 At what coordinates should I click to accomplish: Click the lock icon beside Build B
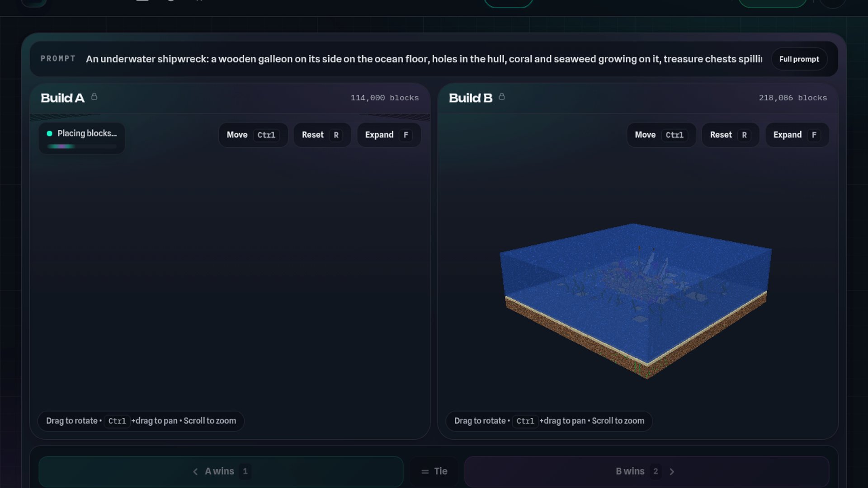(x=502, y=97)
